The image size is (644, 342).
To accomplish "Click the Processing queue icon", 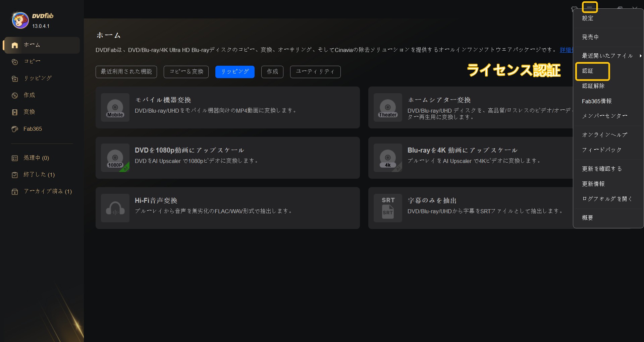I will click(15, 158).
